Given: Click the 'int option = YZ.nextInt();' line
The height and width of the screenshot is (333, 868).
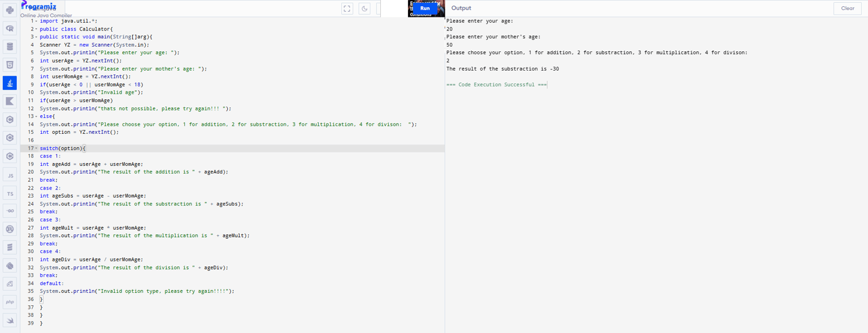Looking at the screenshot, I should [79, 132].
